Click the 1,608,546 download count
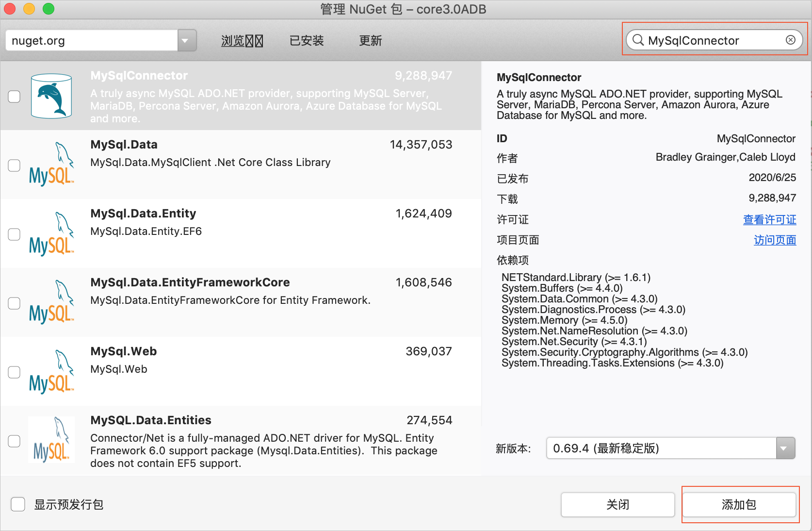The height and width of the screenshot is (531, 812). pos(424,282)
